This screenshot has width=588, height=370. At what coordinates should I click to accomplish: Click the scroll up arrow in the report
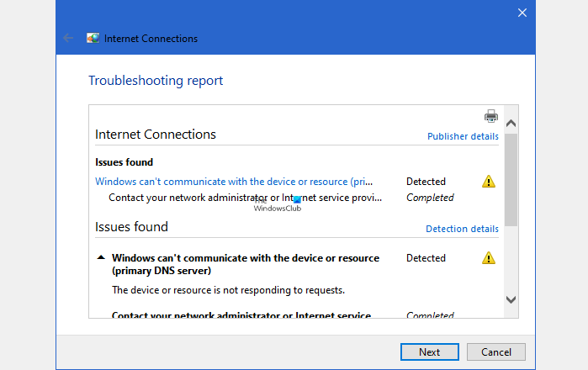[x=511, y=124]
